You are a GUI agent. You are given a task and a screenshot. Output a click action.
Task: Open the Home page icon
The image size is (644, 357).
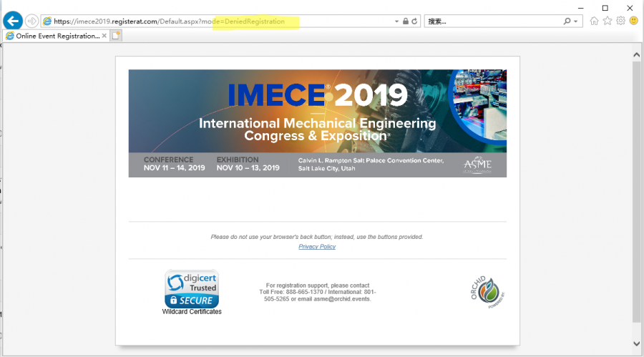click(x=594, y=21)
